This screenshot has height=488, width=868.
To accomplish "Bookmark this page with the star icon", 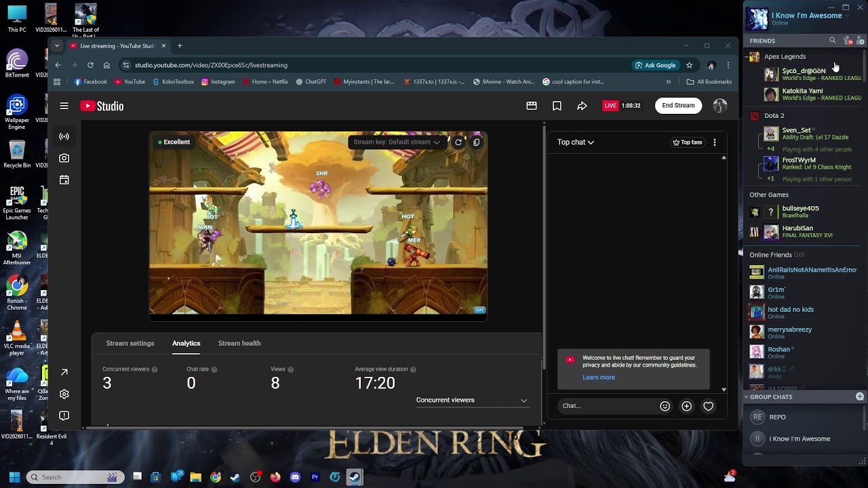I will click(x=690, y=65).
